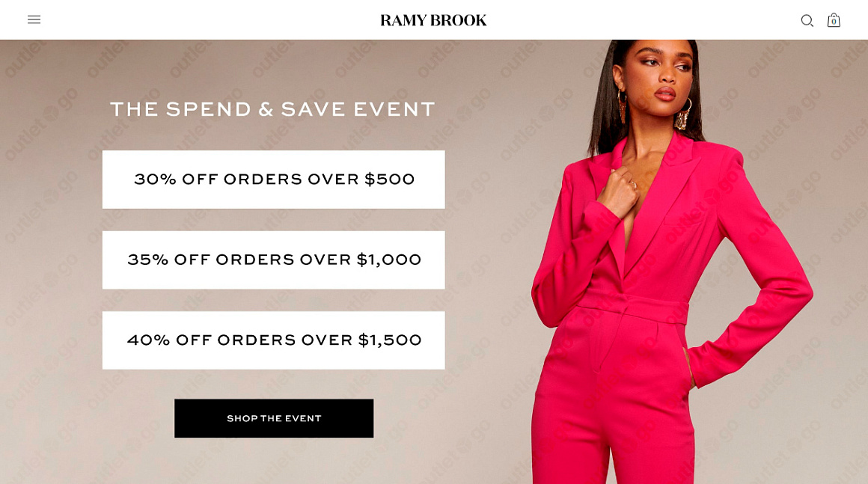Open the search magnifier icon
Image resolution: width=868 pixels, height=484 pixels.
[807, 21]
